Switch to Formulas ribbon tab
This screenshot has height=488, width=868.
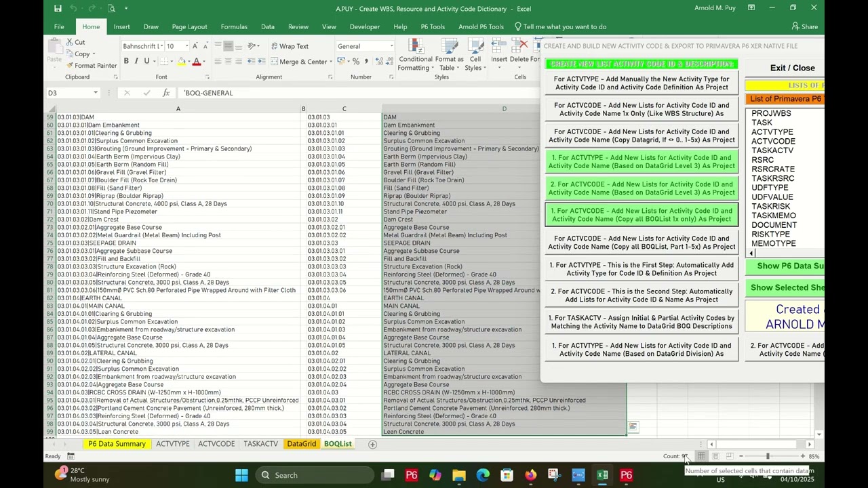click(x=234, y=26)
